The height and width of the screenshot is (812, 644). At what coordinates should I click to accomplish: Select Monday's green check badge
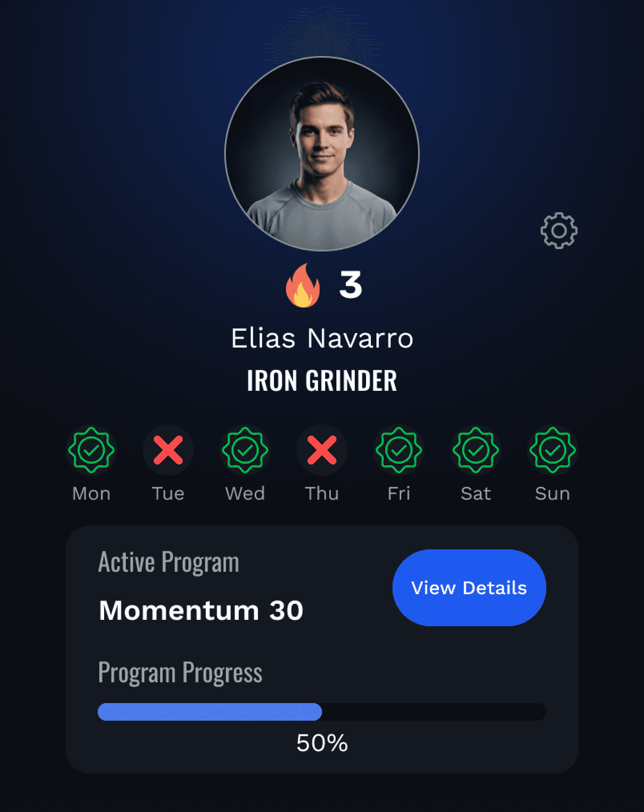(x=91, y=450)
